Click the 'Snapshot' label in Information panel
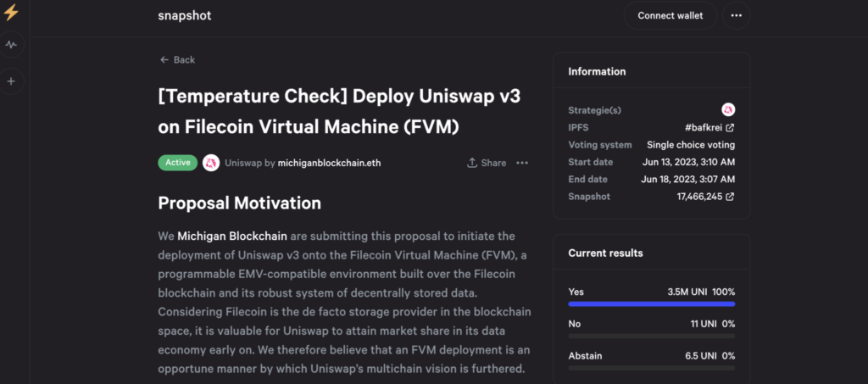Viewport: 868px width, 384px height. pyautogui.click(x=589, y=197)
